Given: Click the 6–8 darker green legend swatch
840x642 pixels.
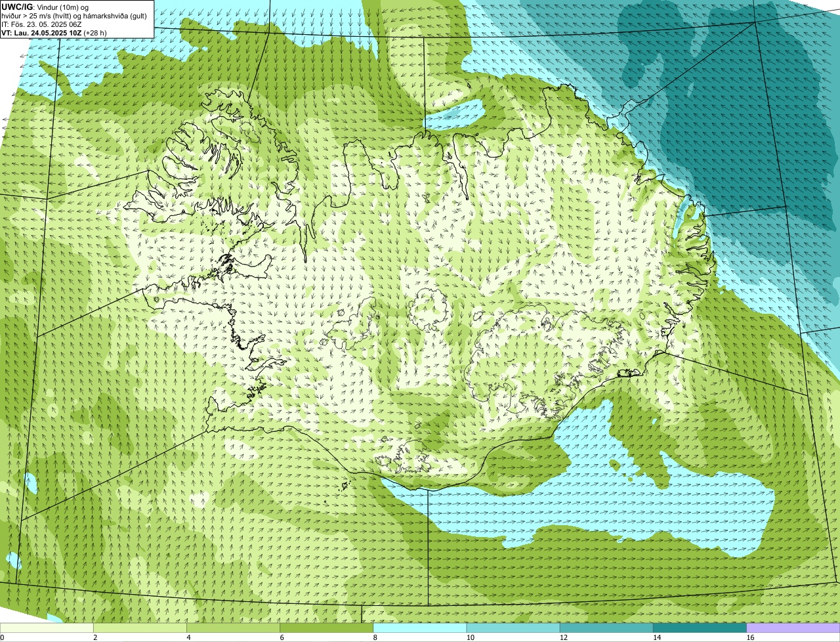Looking at the screenshot, I should [327, 628].
